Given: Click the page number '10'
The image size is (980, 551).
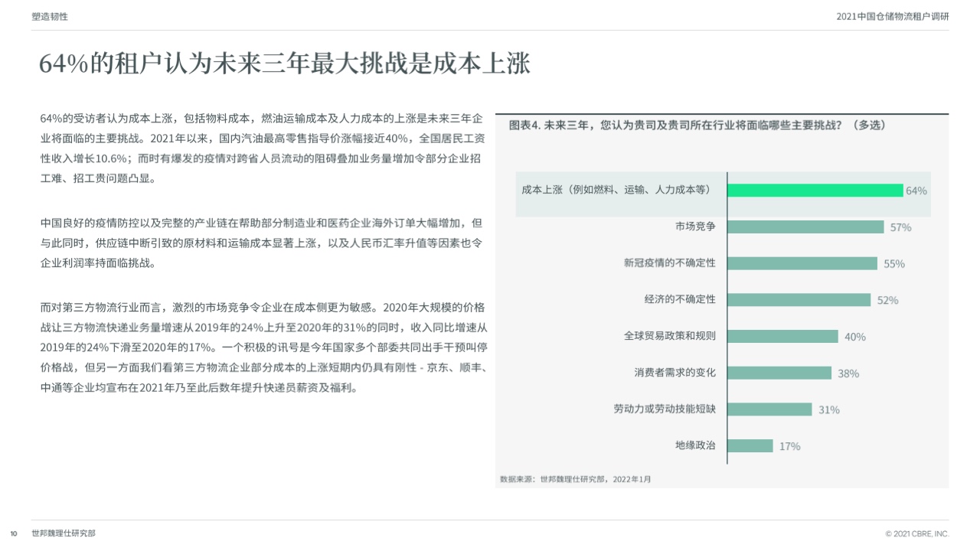Looking at the screenshot, I should tap(13, 533).
